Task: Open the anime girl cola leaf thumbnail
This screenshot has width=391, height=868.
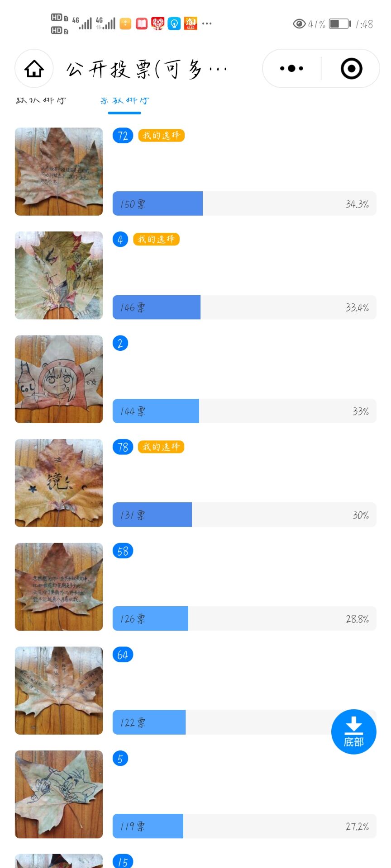Action: pos(59,379)
